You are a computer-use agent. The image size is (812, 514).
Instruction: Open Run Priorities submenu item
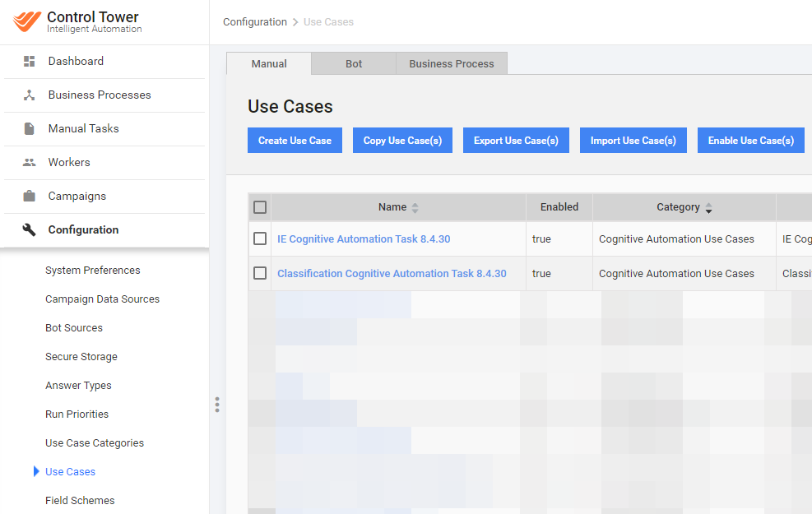pyautogui.click(x=77, y=414)
